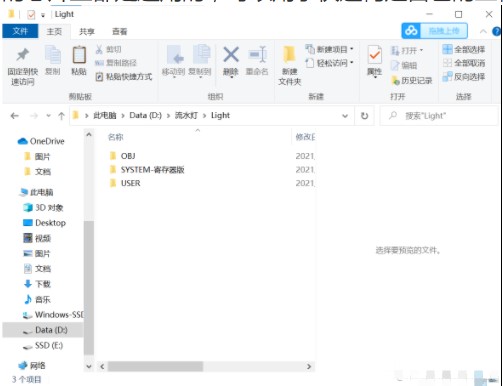
Task: Open the Properties checkmark icon
Action: click(374, 55)
